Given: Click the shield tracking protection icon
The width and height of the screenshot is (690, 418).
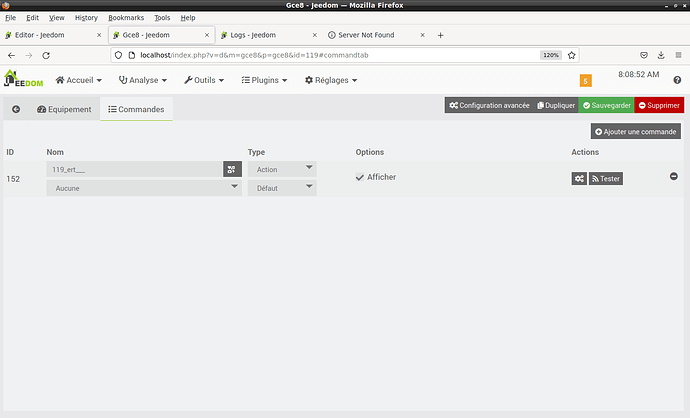Looking at the screenshot, I should pyautogui.click(x=118, y=55).
